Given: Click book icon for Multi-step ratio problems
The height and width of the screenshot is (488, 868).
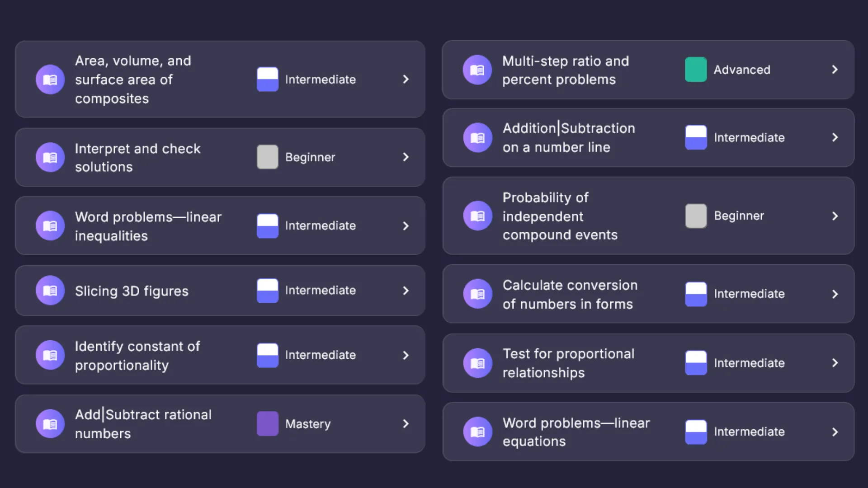Looking at the screenshot, I should coord(477,70).
